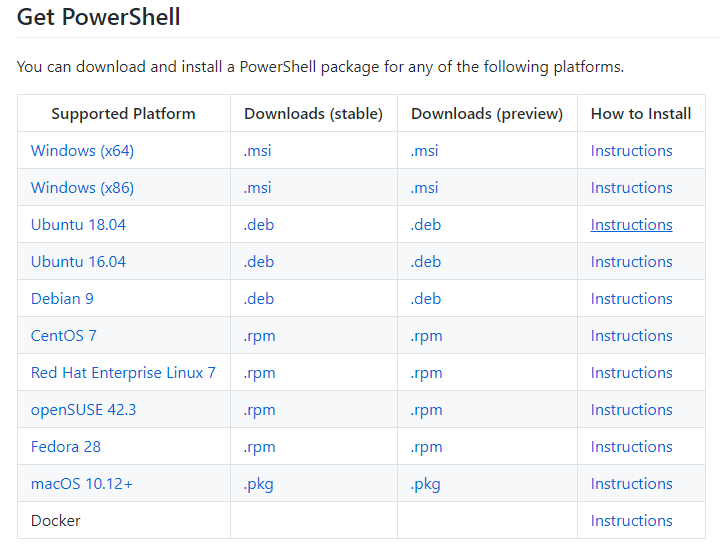Screen dimensions: 720x553
Task: Open install Instructions for Ubuntu 18.04
Action: click(x=631, y=225)
